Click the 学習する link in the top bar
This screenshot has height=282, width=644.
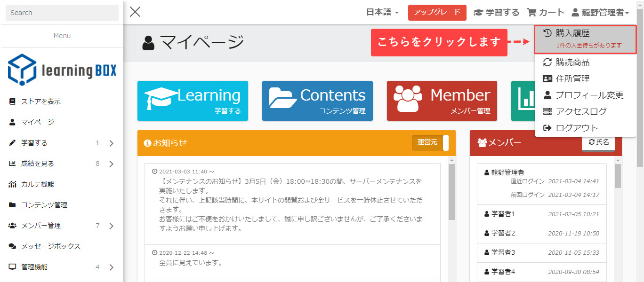coord(496,13)
